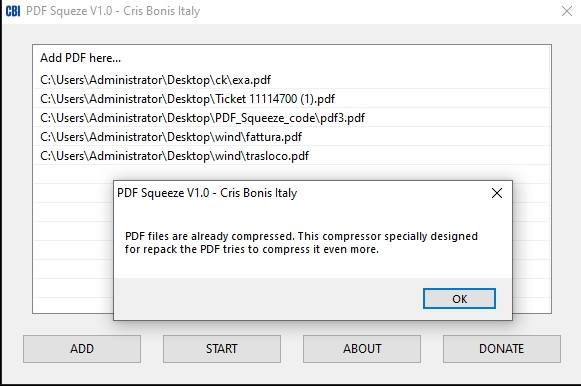Click the main window title 'PDF Squeze V1.0'

pyautogui.click(x=69, y=11)
